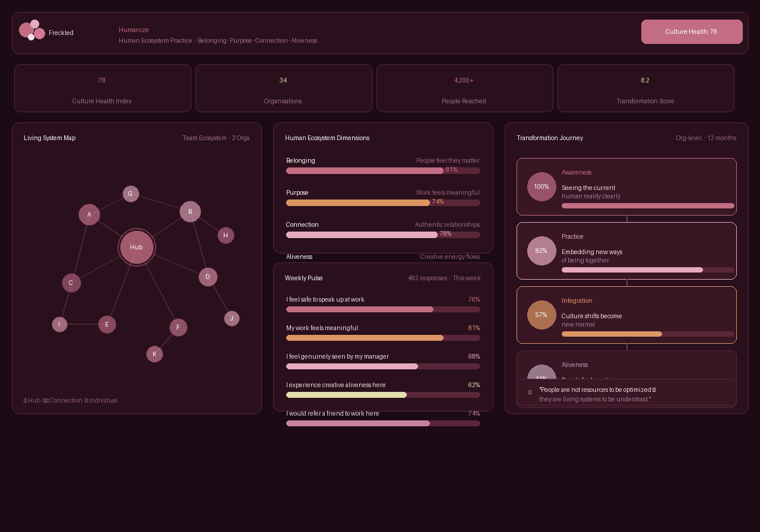The width and height of the screenshot is (760, 532).
Task: Click Org-level 12 months label
Action: [705, 138]
